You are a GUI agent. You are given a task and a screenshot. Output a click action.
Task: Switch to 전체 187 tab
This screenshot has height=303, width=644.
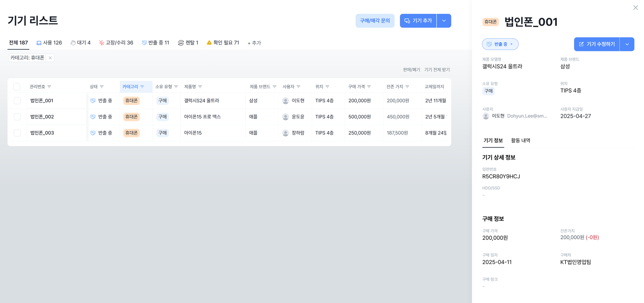18,43
